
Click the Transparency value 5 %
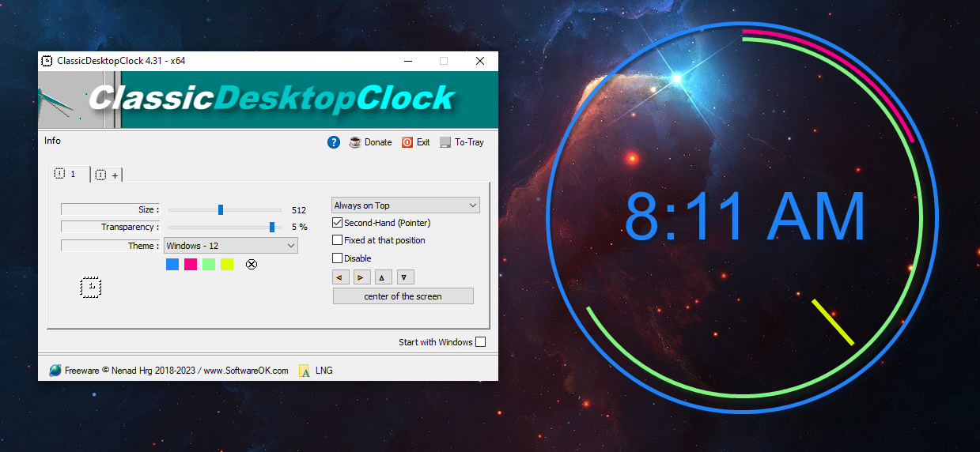(299, 228)
